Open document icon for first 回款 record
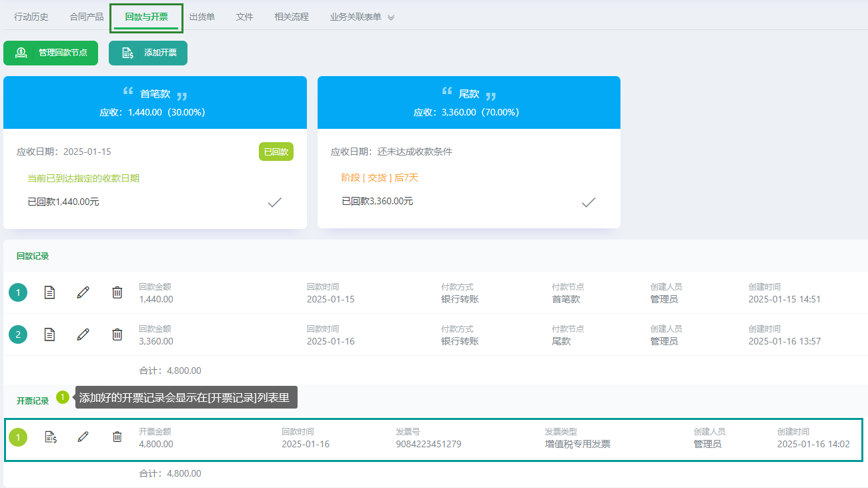This screenshot has width=868, height=488. pos(49,292)
